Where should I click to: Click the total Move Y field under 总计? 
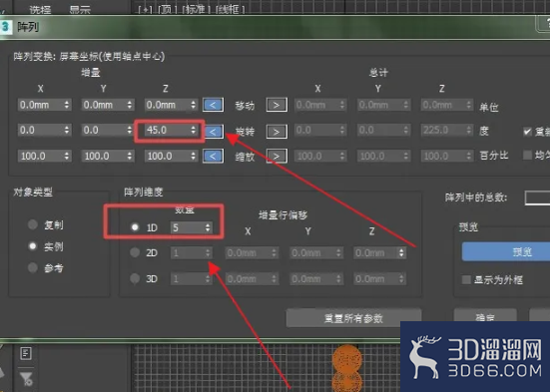click(383, 105)
